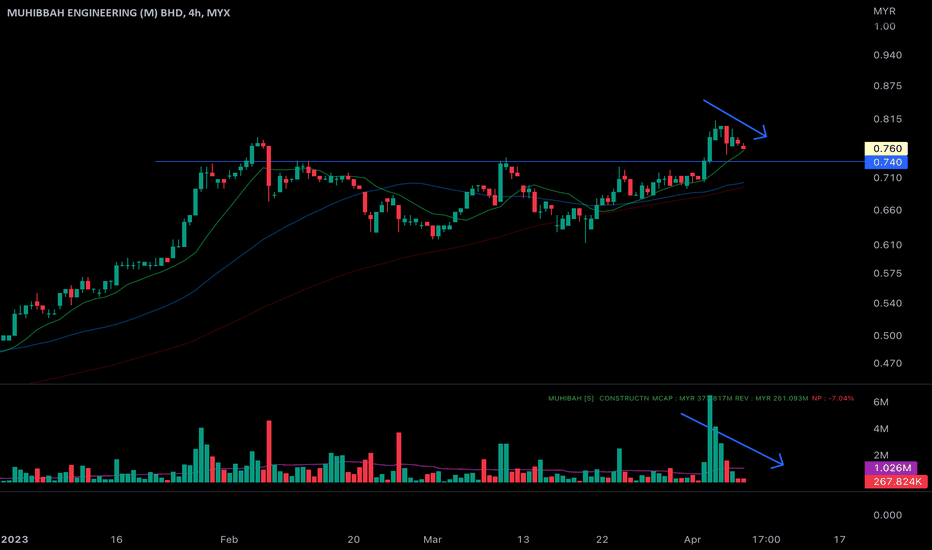The image size is (932, 550).
Task: Select the yellow 0.760 current price label
Action: pyautogui.click(x=886, y=149)
